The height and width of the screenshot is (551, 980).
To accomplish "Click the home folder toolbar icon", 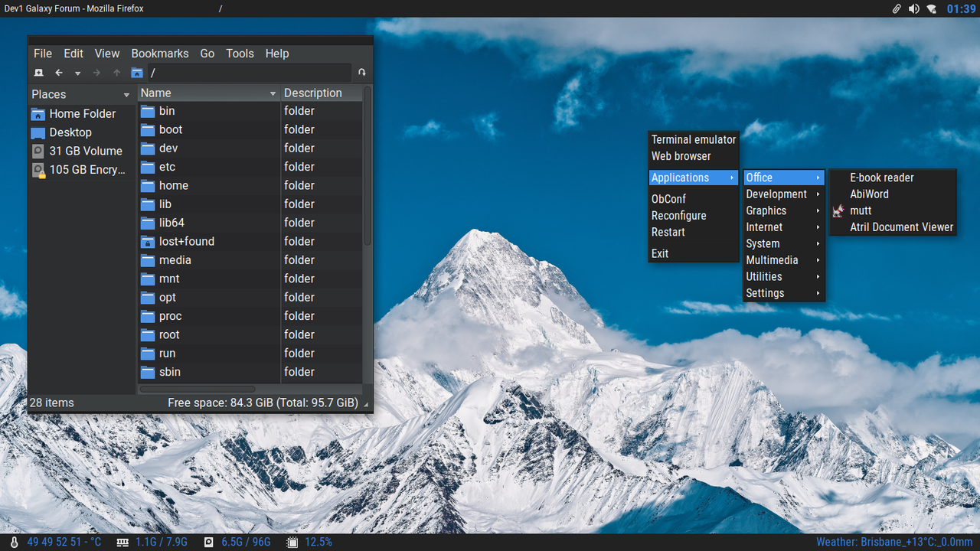I will tap(137, 73).
